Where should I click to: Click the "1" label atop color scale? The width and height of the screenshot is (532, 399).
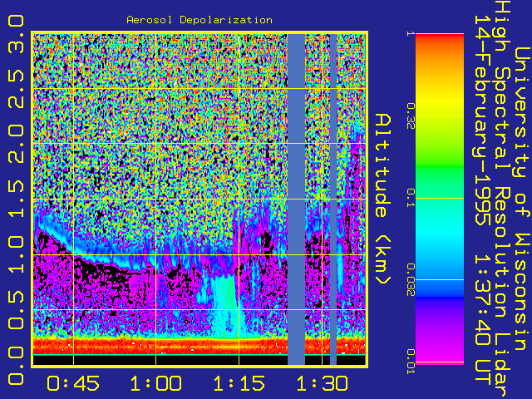(x=411, y=33)
